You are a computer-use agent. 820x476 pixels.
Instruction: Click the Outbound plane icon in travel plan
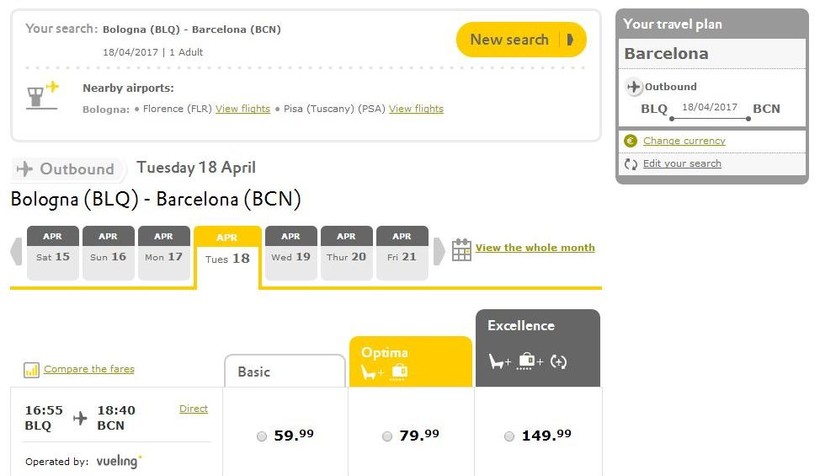pos(634,86)
